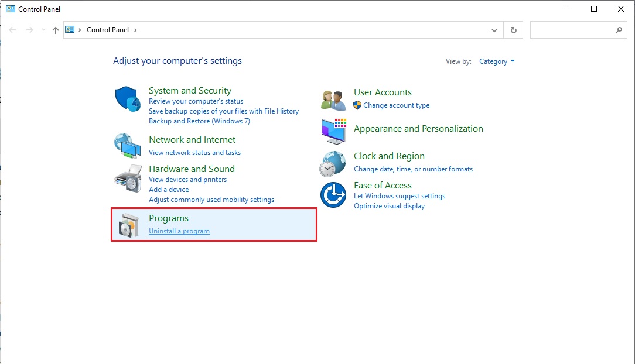Select Optimize visual display link

pos(389,206)
